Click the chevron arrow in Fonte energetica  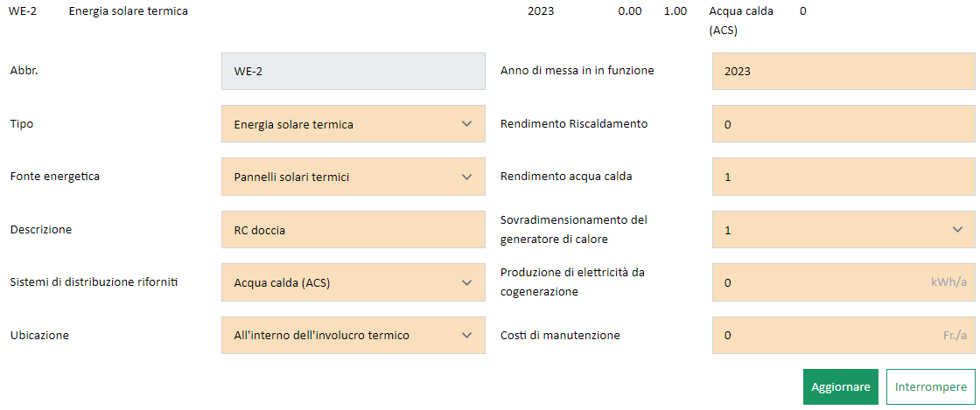click(x=466, y=177)
